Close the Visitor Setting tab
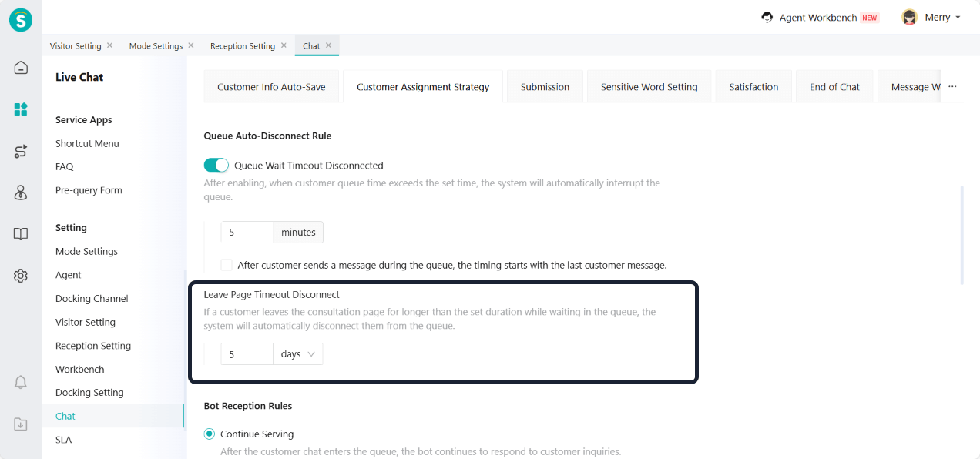Screen dimensions: 980x459 (109, 45)
